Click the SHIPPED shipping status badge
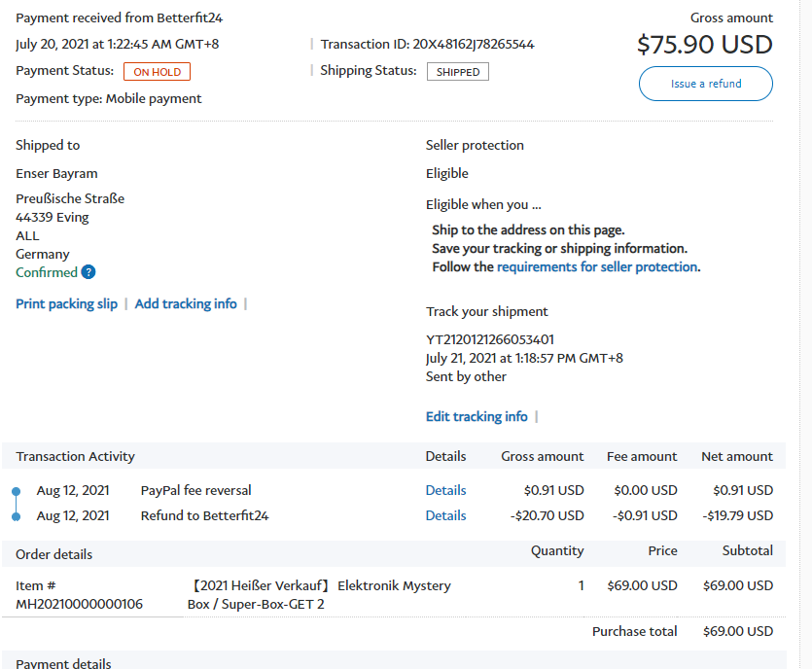 (x=458, y=72)
